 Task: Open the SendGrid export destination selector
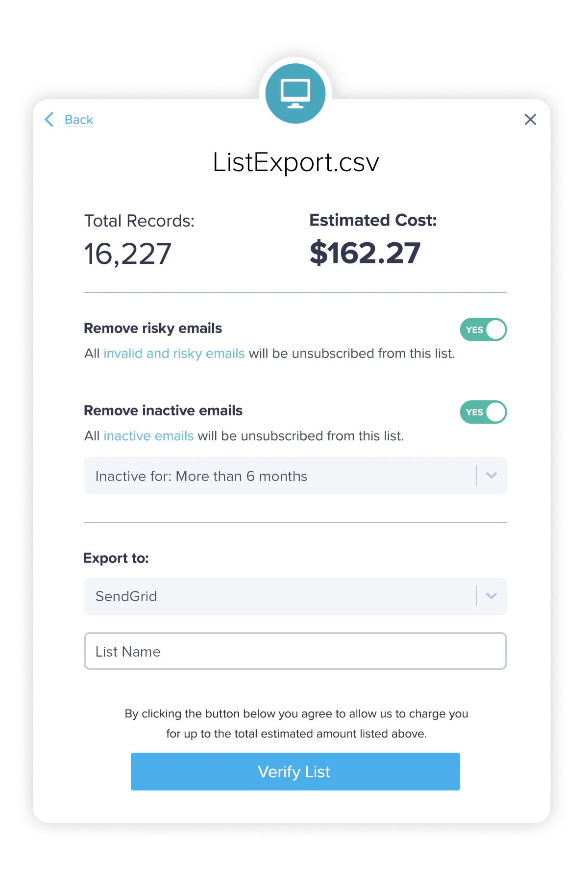point(295,596)
